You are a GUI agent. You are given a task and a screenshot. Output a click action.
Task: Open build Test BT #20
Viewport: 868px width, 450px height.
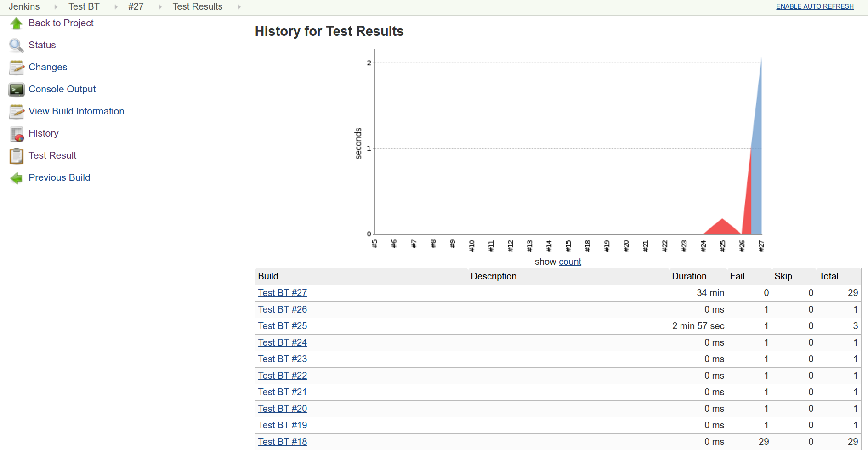coord(283,409)
